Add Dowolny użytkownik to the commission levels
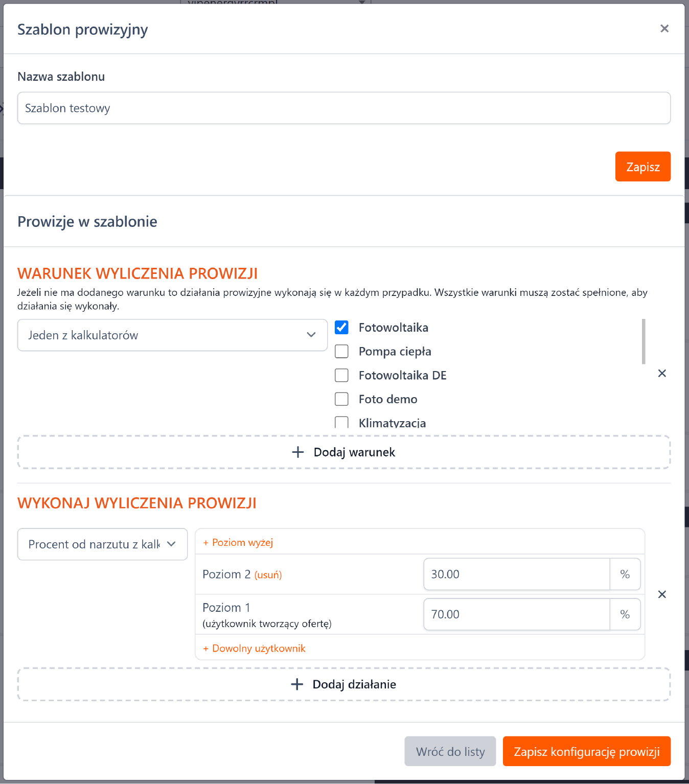The image size is (689, 784). tap(255, 649)
